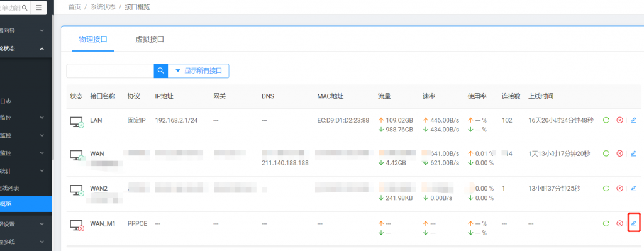Click the PPPOE protocol cell
This screenshot has width=644, height=251.
click(x=138, y=224)
